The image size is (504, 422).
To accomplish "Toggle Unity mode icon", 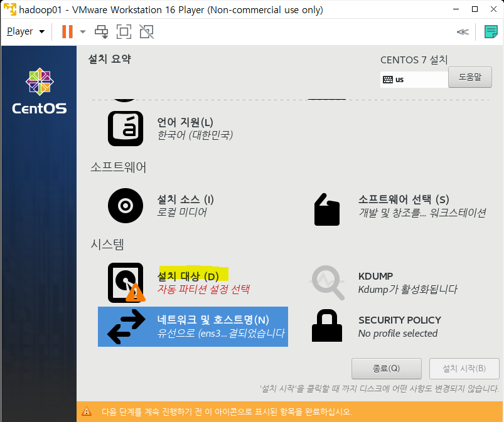I will pyautogui.click(x=147, y=31).
